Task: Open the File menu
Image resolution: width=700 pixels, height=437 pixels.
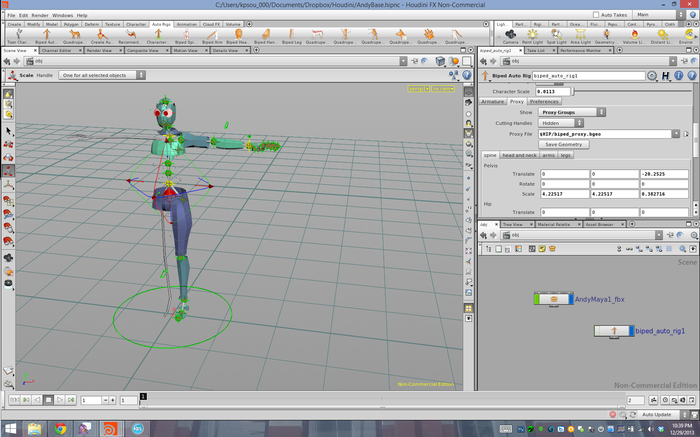Action: pyautogui.click(x=11, y=15)
